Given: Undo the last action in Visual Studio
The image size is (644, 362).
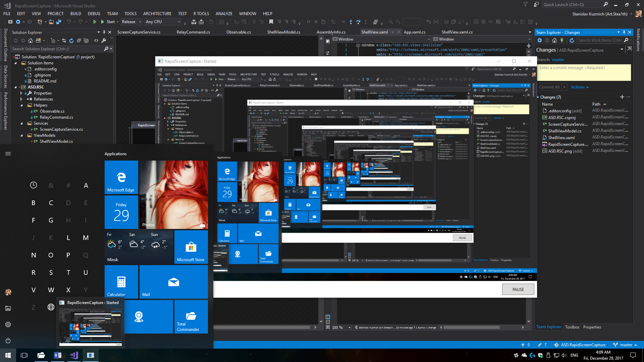Looking at the screenshot, I should [69, 22].
